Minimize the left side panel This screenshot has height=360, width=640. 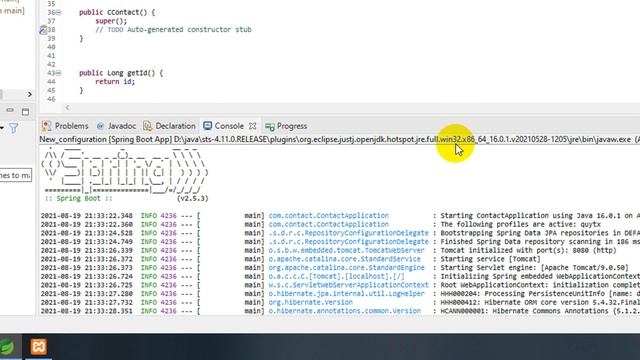(10, 110)
